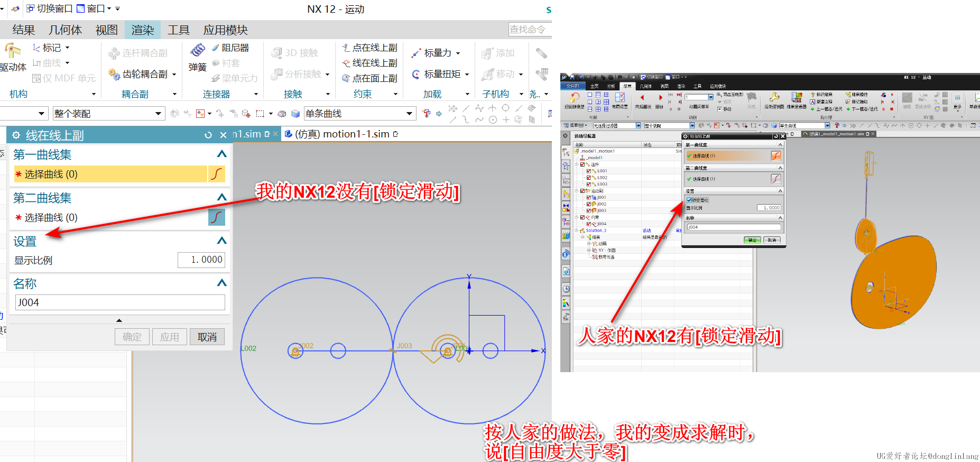Click the 标量扭矩 scalar torque icon

417,74
